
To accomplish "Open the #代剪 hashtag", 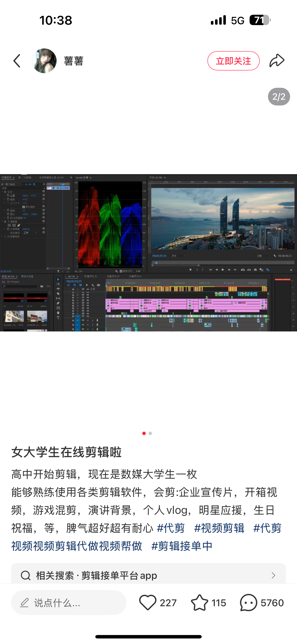I will 171,528.
